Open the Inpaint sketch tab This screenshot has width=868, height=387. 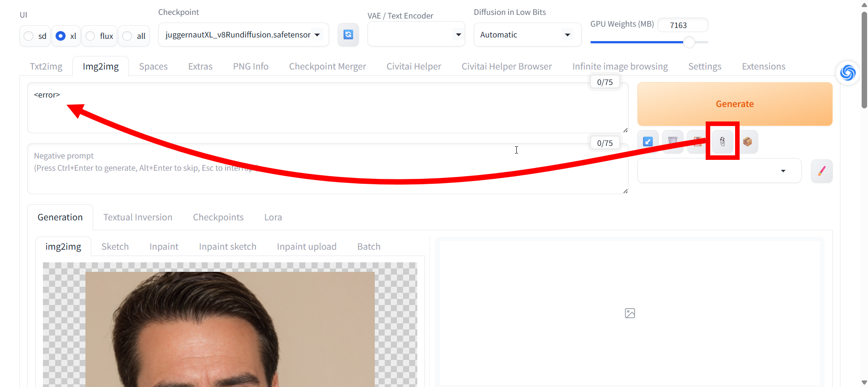[x=227, y=247]
